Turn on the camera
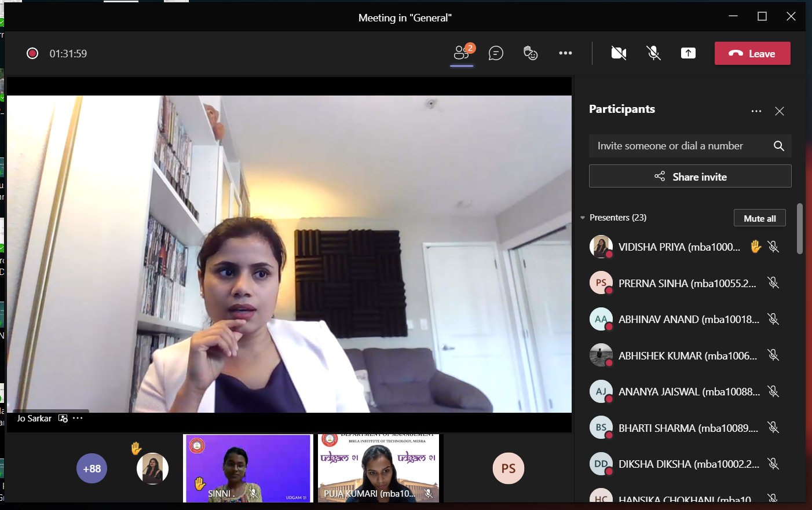 tap(619, 53)
